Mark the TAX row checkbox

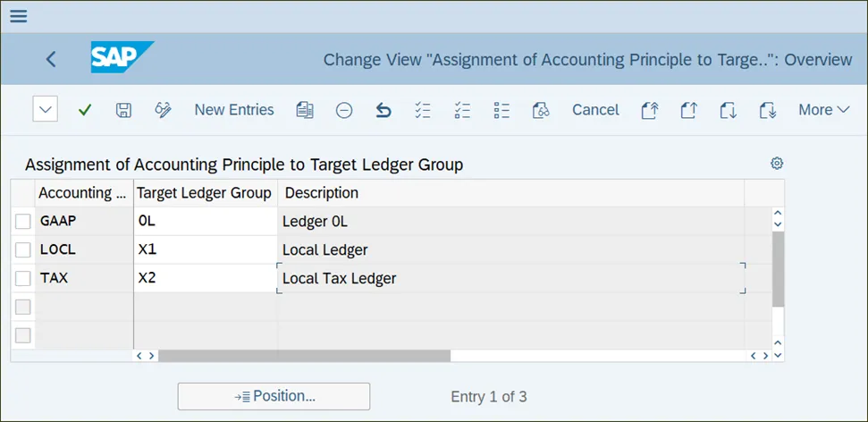click(x=23, y=279)
